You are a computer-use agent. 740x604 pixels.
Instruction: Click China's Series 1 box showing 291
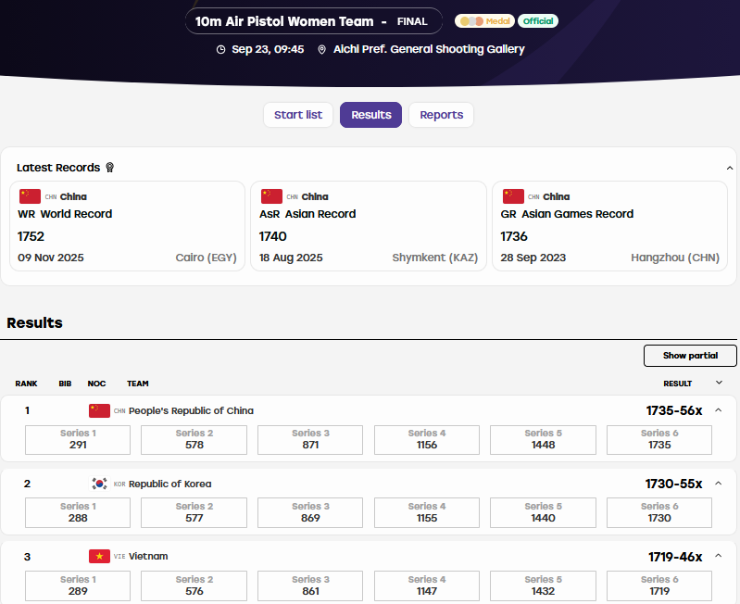pos(78,440)
